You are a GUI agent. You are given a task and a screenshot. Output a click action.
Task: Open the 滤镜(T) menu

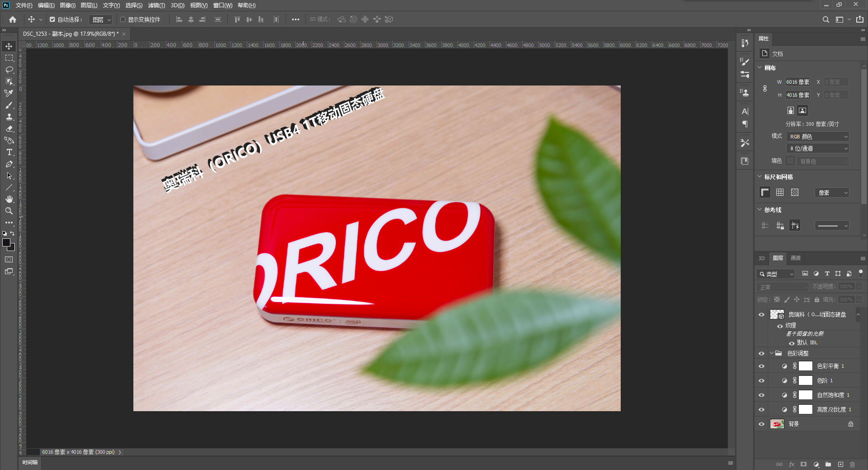pos(156,5)
